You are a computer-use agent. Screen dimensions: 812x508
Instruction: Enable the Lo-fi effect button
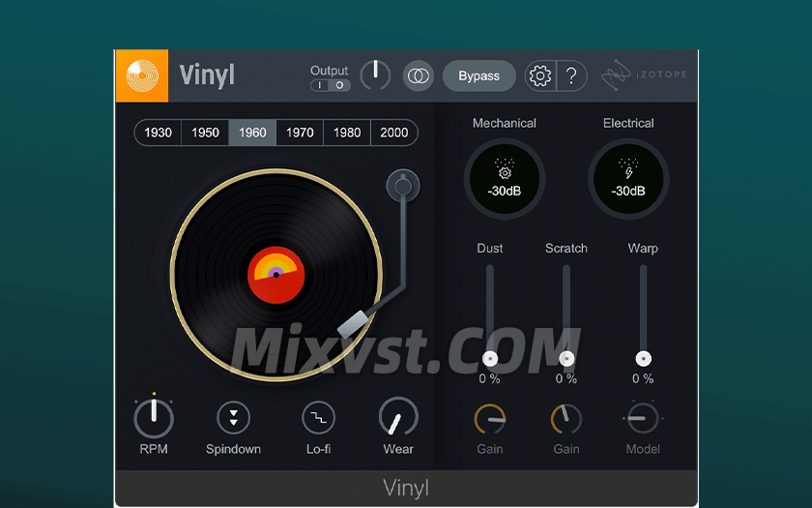[x=318, y=418]
